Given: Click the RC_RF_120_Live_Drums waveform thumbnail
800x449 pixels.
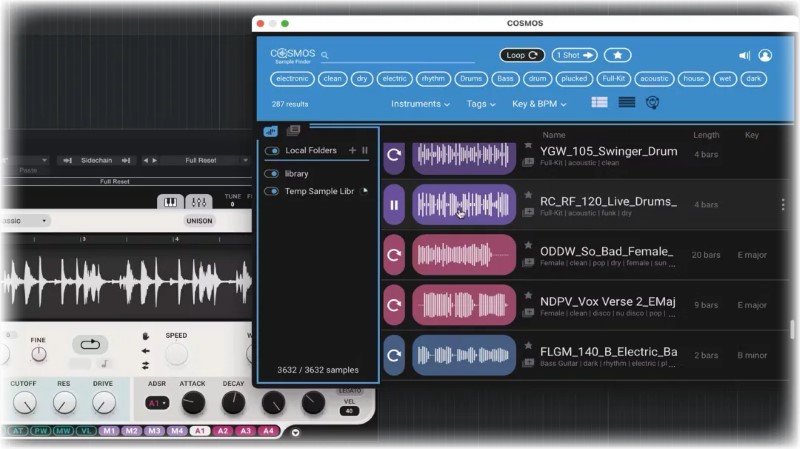Looking at the screenshot, I should point(464,205).
